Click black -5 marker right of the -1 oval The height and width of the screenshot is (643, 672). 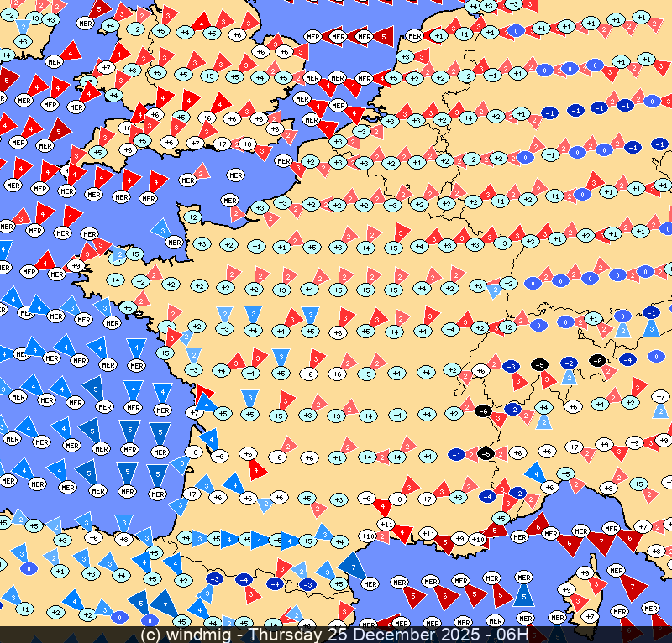tap(486, 454)
